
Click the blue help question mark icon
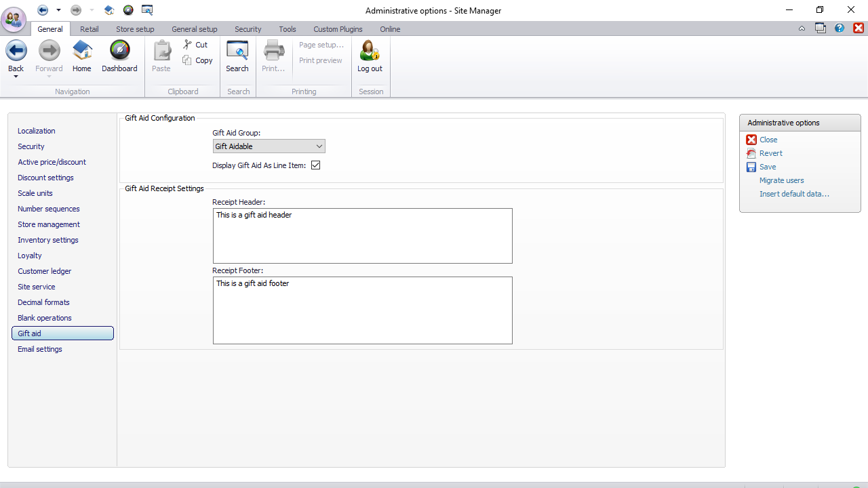(x=840, y=28)
